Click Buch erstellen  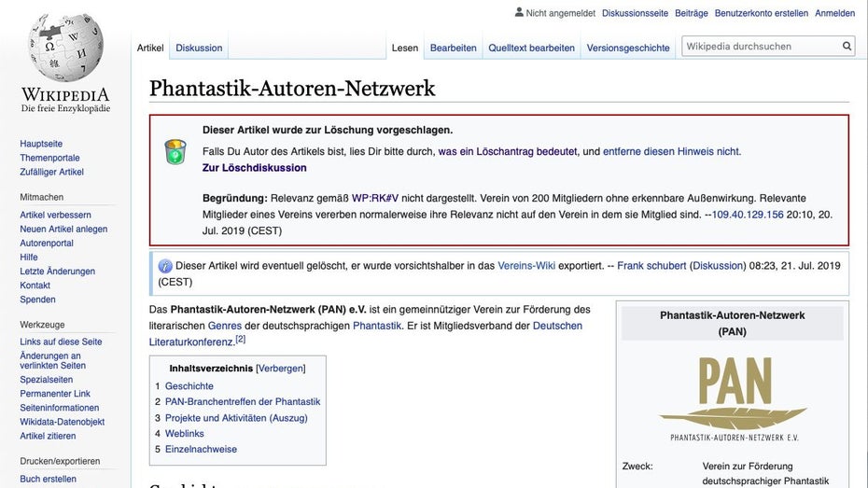pyautogui.click(x=49, y=480)
